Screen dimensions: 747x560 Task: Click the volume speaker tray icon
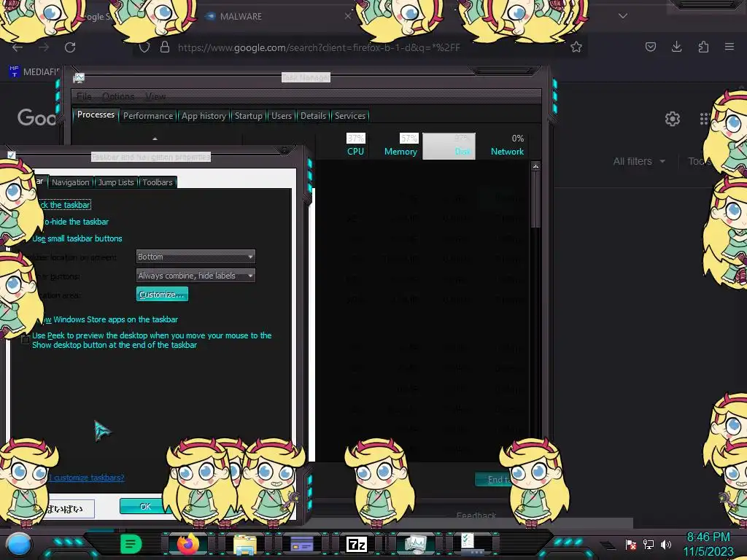666,544
